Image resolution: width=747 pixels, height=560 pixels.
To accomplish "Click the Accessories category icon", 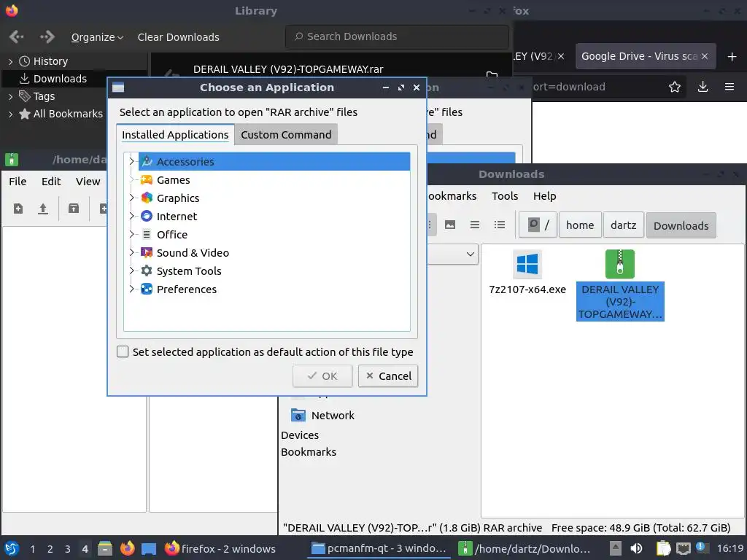I will [147, 161].
